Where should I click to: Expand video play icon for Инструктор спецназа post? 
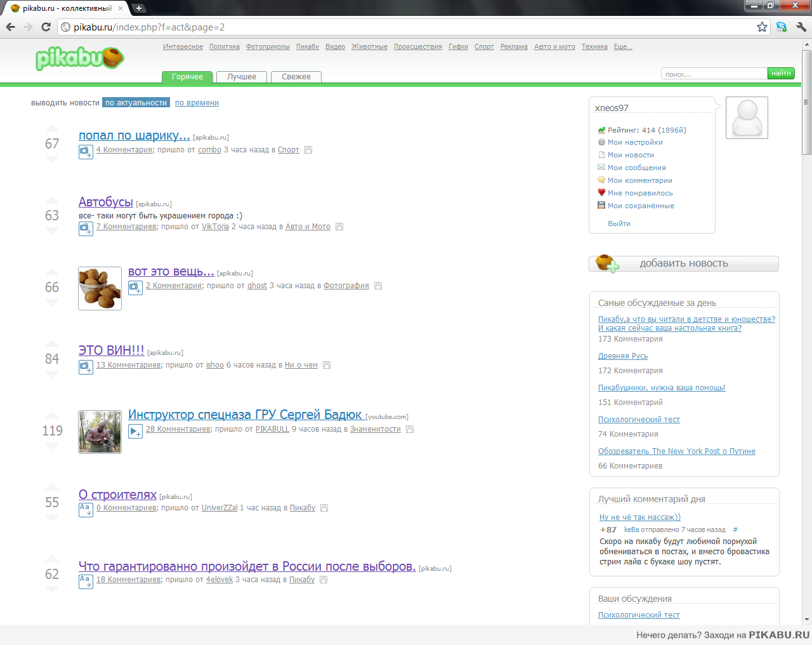click(x=135, y=431)
